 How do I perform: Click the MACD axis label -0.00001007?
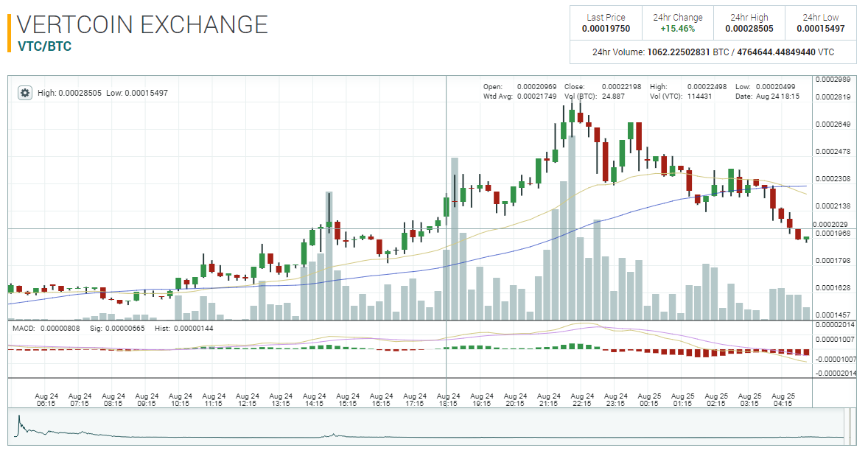point(836,360)
